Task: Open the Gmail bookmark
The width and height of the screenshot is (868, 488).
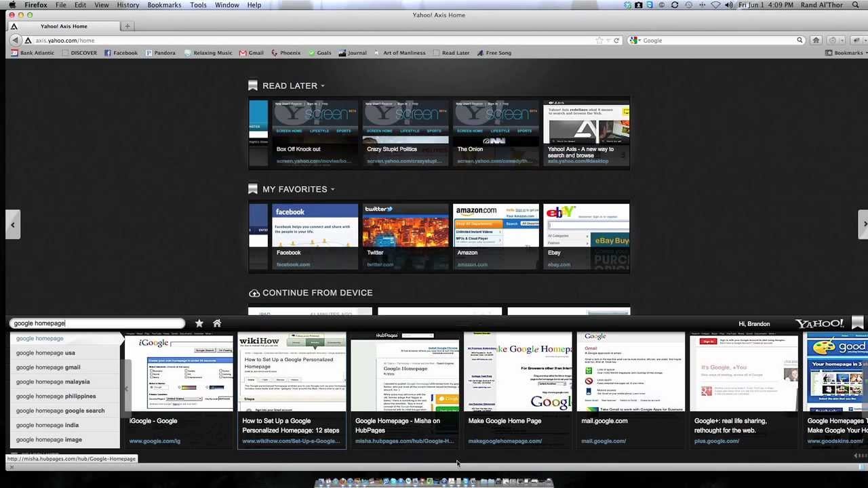Action: 252,53
